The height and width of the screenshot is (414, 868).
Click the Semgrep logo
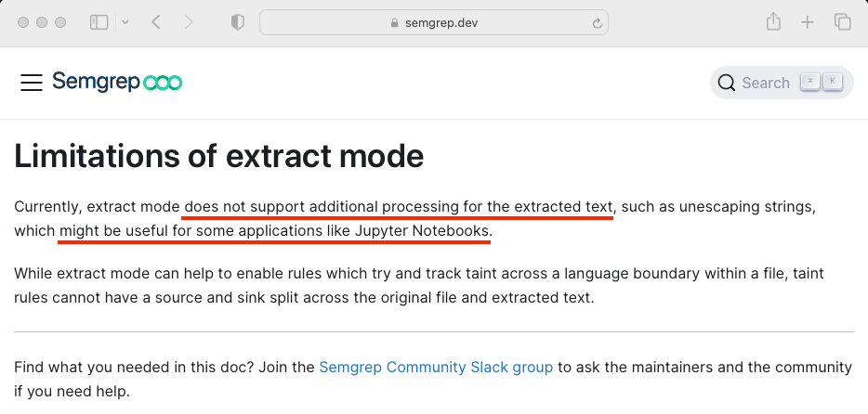(x=117, y=83)
